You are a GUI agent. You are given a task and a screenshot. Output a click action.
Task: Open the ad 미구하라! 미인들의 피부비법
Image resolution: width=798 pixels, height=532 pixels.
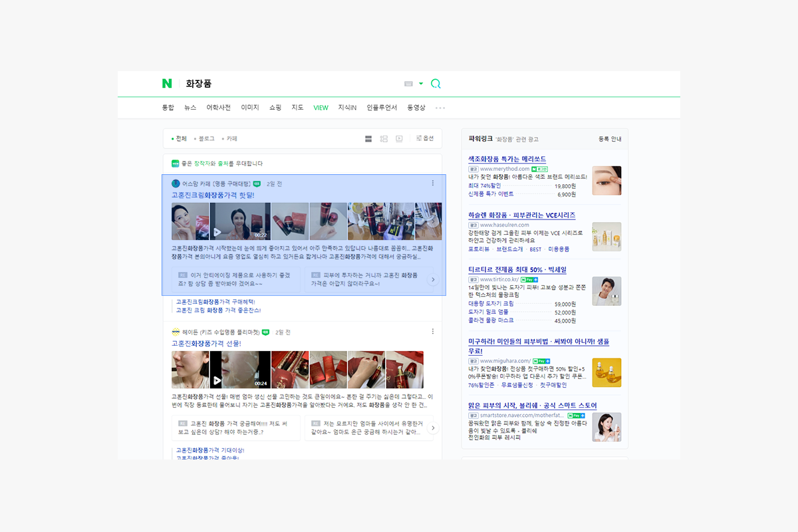539,346
